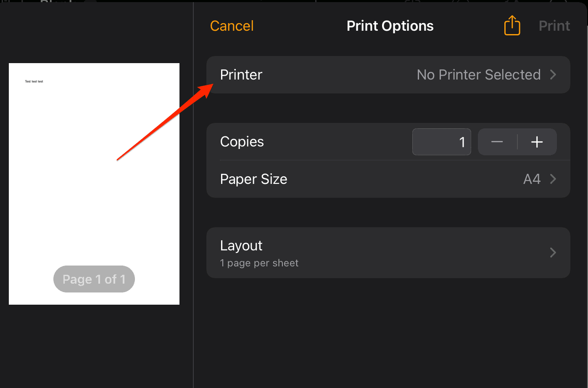Select the Paper Size label
The image size is (588, 388).
coord(253,179)
